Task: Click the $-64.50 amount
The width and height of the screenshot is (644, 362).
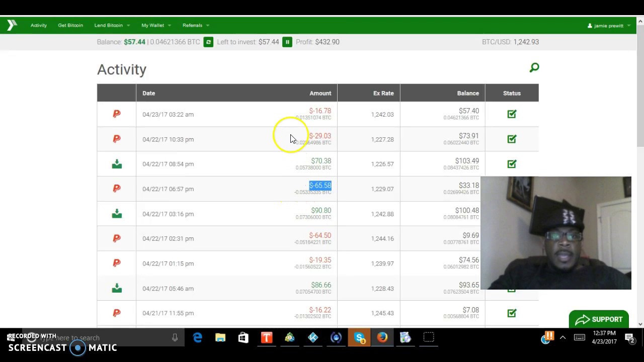Action: click(x=320, y=235)
